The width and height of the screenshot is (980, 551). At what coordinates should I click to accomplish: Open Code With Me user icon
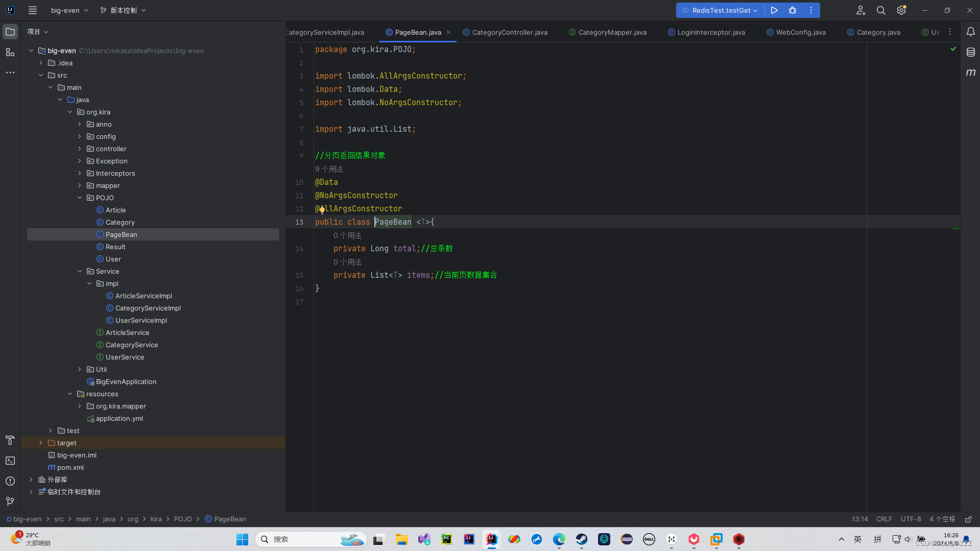point(861,10)
